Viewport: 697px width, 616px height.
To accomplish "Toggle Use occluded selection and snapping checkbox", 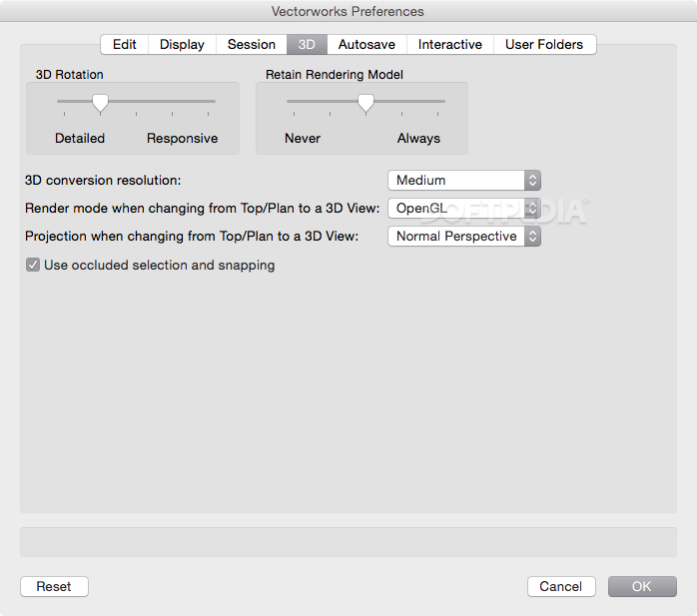I will 33,265.
